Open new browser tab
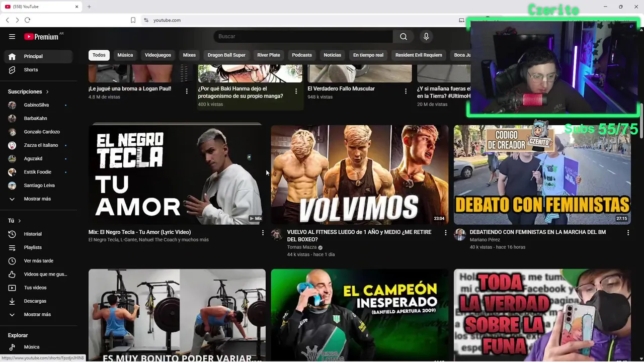 click(x=89, y=7)
